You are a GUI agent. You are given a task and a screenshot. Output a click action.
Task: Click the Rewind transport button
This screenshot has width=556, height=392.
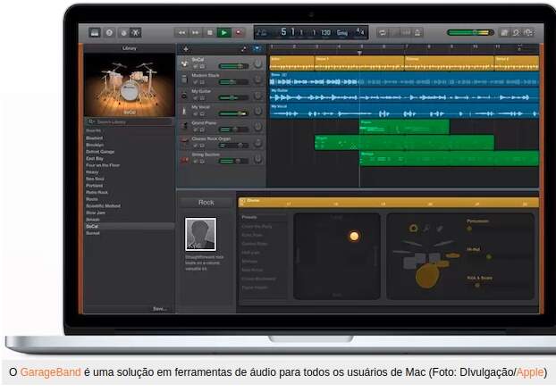tap(182, 32)
